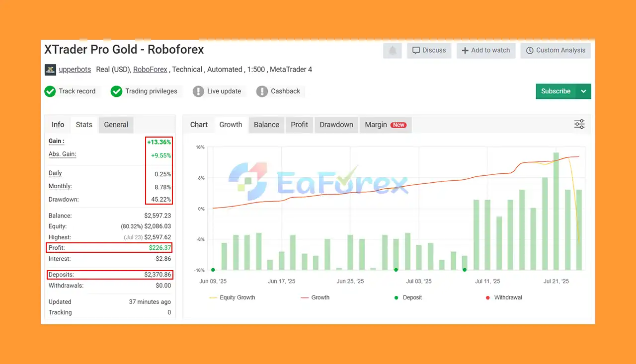Select the Drawdown chart tab

point(336,125)
